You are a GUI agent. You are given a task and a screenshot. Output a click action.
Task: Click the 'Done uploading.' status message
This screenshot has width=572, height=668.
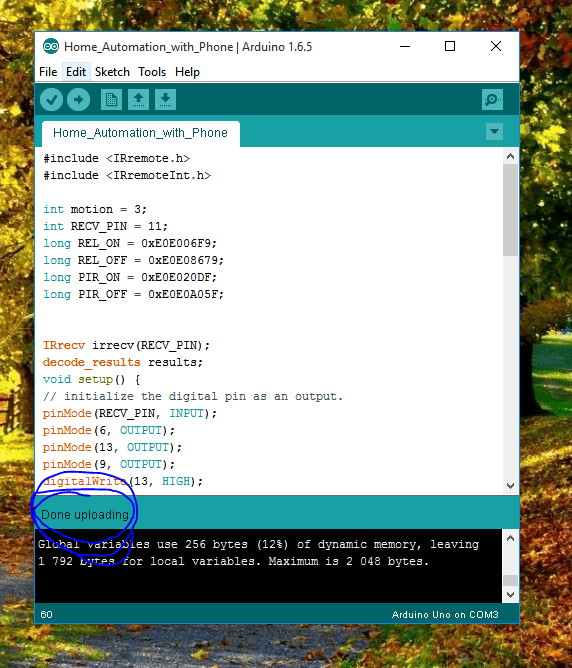pos(86,515)
